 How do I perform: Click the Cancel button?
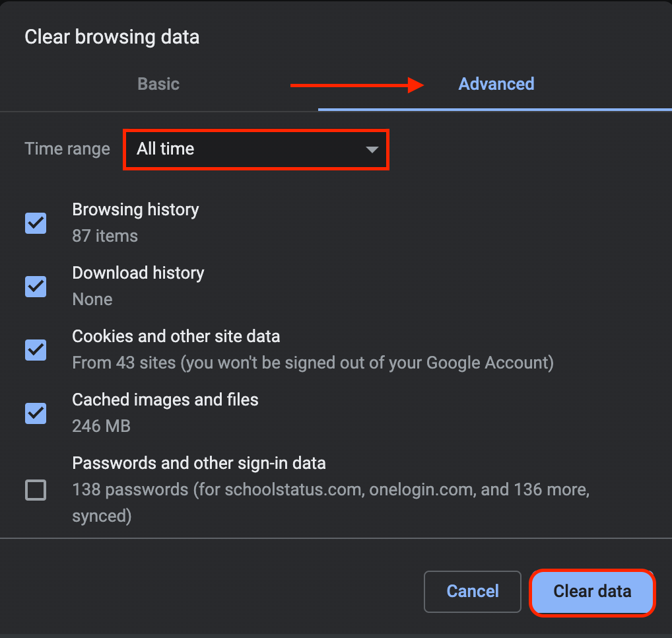(472, 591)
